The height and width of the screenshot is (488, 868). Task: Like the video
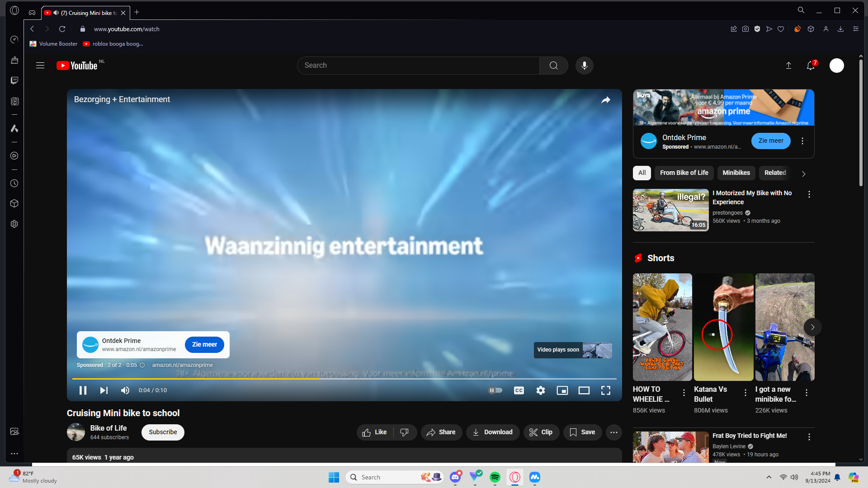(x=375, y=432)
